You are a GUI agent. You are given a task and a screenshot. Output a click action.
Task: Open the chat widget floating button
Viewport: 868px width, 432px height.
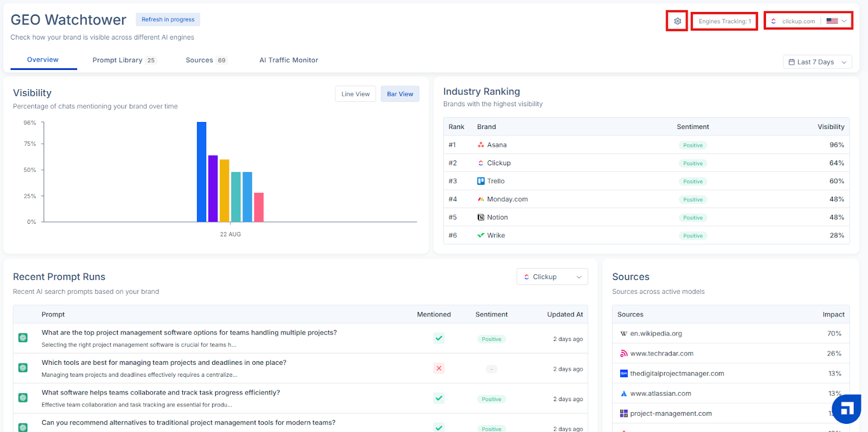pyautogui.click(x=847, y=409)
